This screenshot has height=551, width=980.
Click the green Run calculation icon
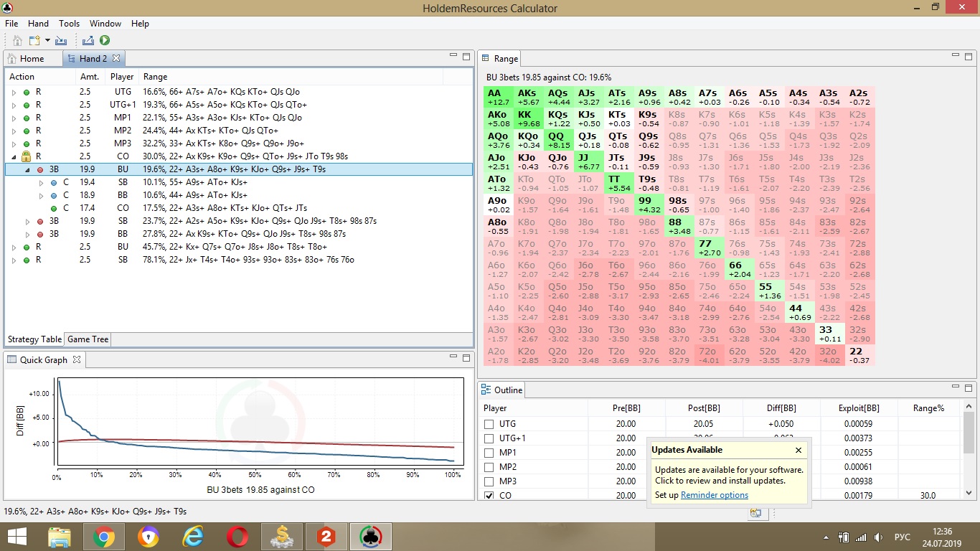tap(105, 41)
